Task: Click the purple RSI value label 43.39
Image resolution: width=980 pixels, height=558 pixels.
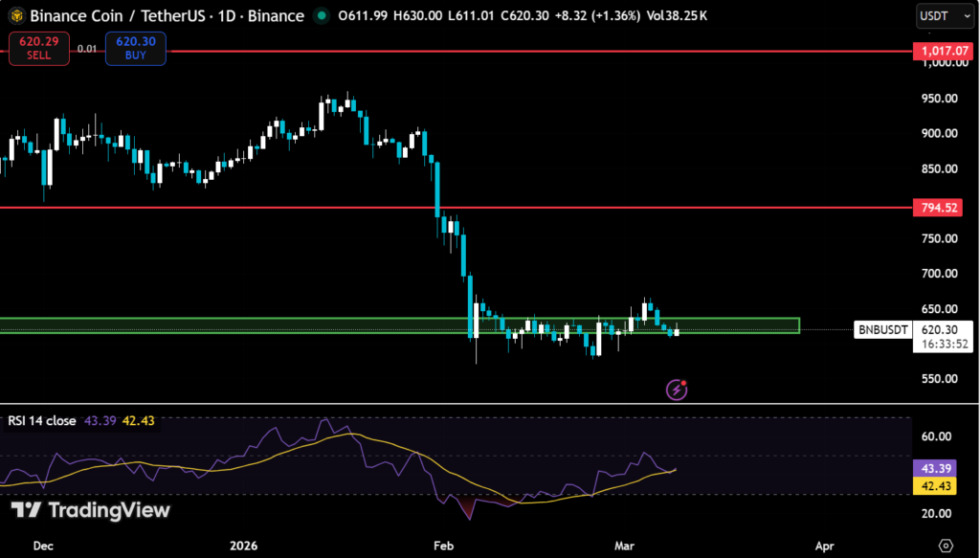Action: 936,469
